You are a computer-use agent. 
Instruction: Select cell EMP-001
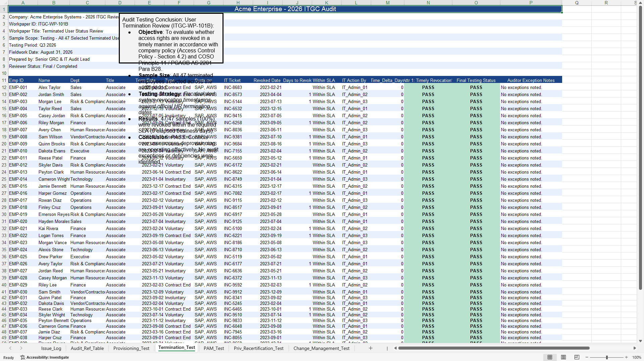click(x=23, y=87)
